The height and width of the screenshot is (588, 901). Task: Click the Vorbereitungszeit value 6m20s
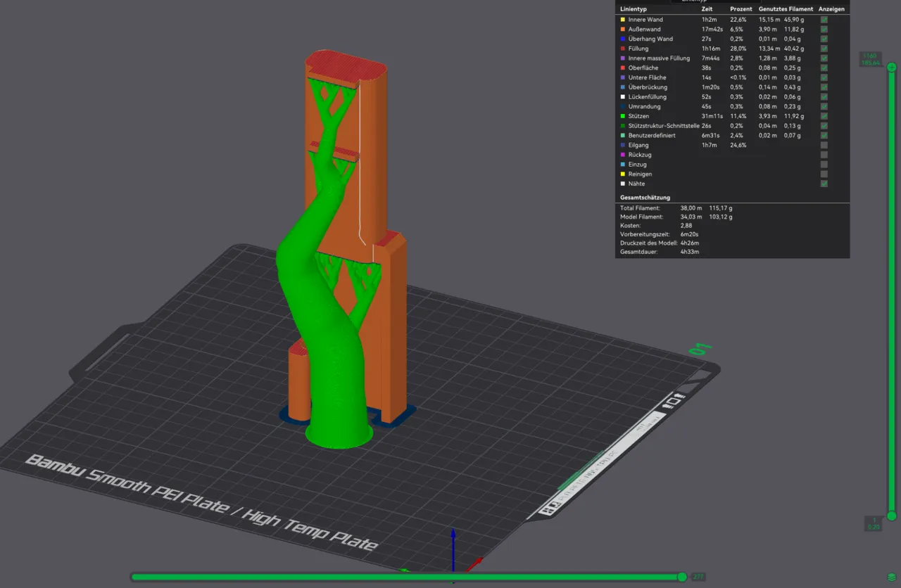(x=689, y=234)
